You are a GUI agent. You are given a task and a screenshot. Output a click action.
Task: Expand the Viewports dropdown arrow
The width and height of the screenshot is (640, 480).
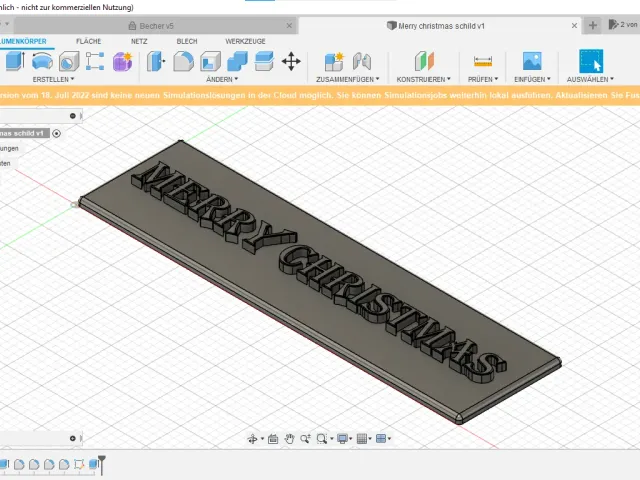click(389, 439)
